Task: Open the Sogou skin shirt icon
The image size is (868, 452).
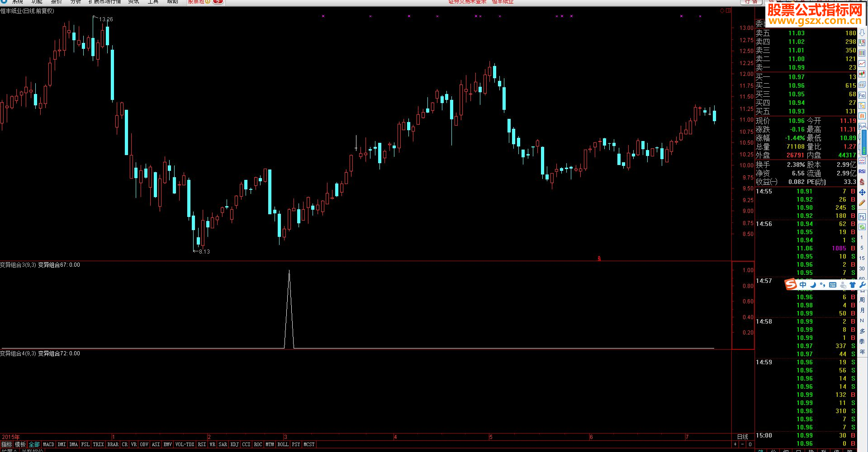Action: pos(853,285)
